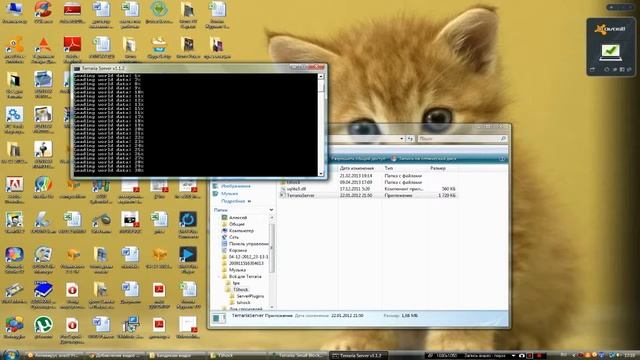Switch to Terraria Server v1.1.2 taskbar button

pos(358,356)
